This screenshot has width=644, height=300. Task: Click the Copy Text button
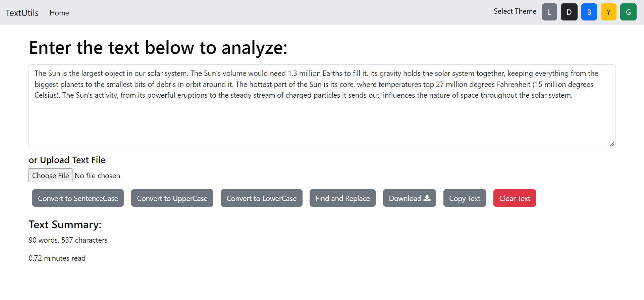[x=465, y=198]
